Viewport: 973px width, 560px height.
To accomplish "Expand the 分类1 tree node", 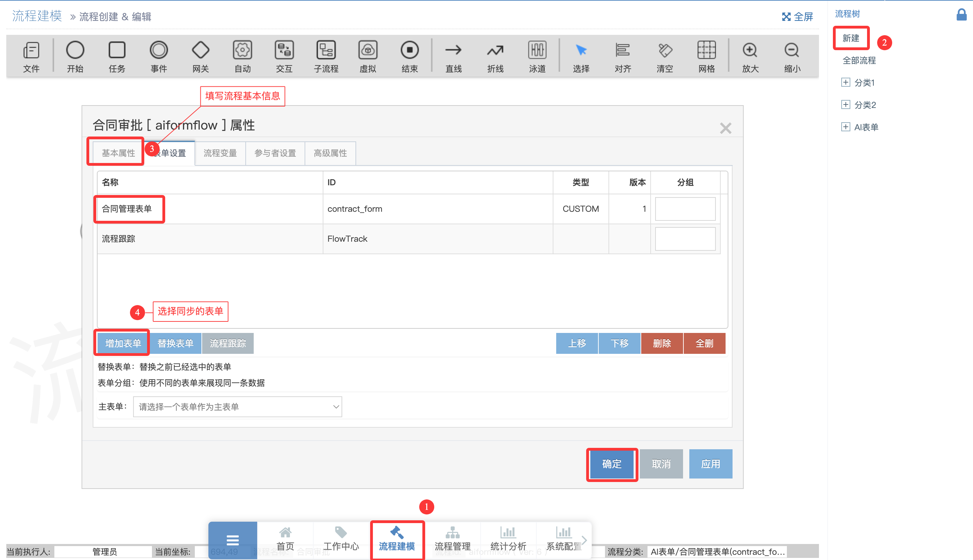I will 845,82.
